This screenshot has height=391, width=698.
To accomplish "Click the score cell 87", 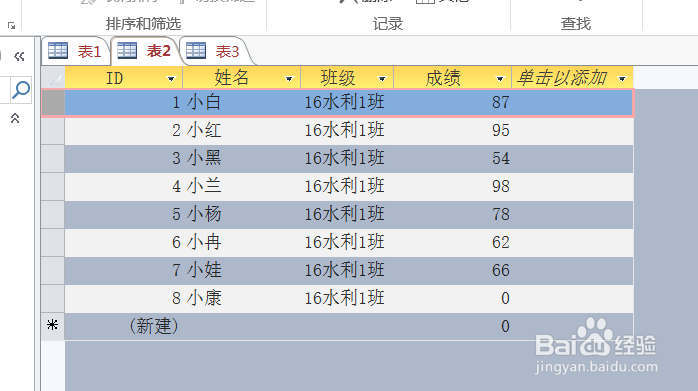I will 453,103.
